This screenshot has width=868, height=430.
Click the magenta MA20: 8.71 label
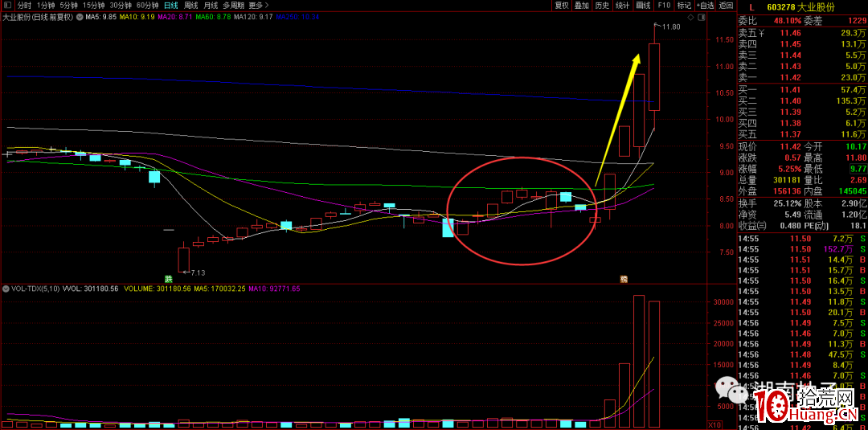coord(175,17)
